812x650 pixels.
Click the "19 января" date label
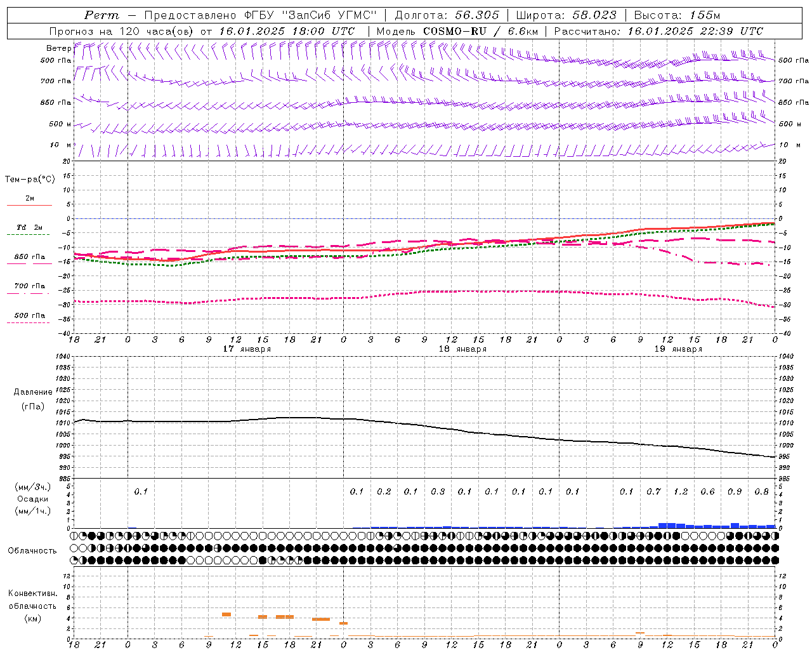click(678, 349)
